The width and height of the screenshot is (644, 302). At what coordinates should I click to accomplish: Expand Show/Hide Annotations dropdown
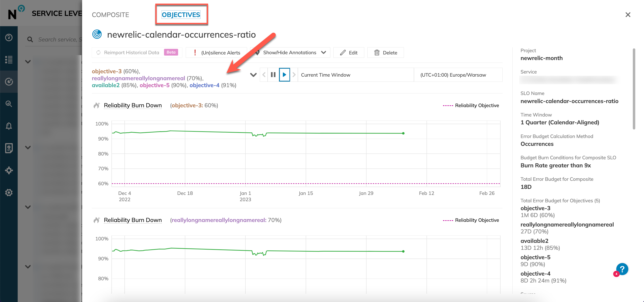click(x=290, y=53)
